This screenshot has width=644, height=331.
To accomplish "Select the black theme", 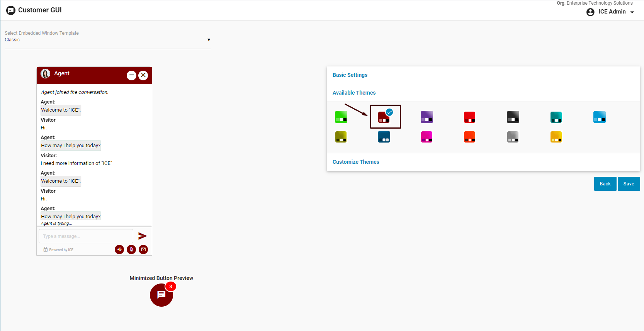I will [x=513, y=117].
